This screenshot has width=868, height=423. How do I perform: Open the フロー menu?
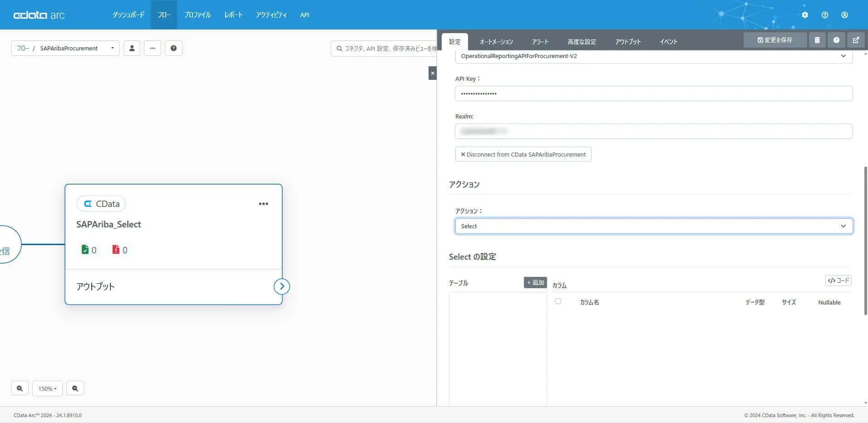coord(164,15)
